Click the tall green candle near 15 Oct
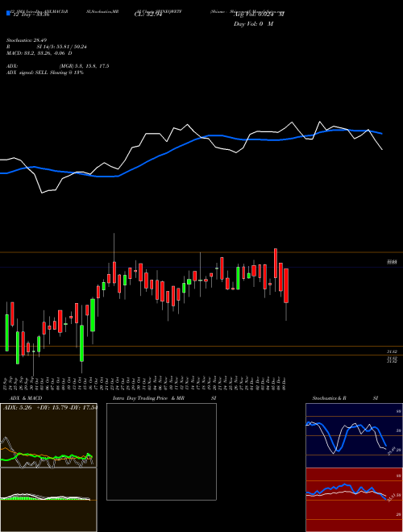This screenshot has width=403, height=532. click(81, 343)
